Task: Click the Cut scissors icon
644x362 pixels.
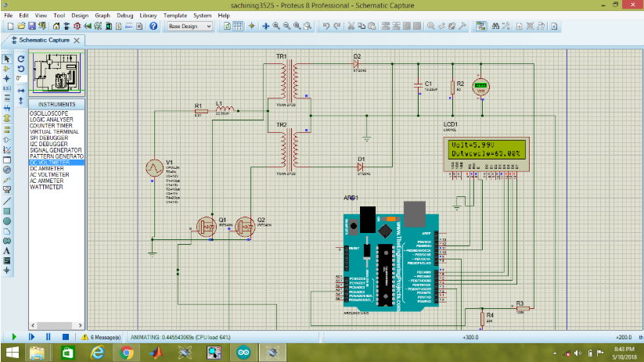Action: (x=351, y=27)
